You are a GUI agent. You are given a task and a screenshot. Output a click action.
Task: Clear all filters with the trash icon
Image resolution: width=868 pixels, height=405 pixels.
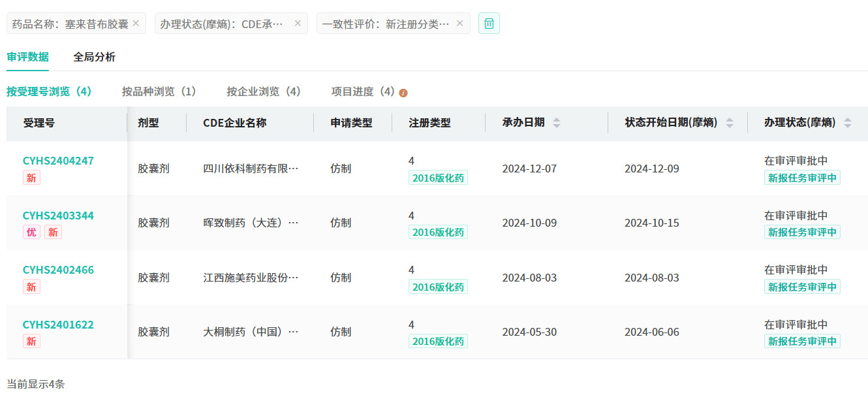[x=489, y=23]
